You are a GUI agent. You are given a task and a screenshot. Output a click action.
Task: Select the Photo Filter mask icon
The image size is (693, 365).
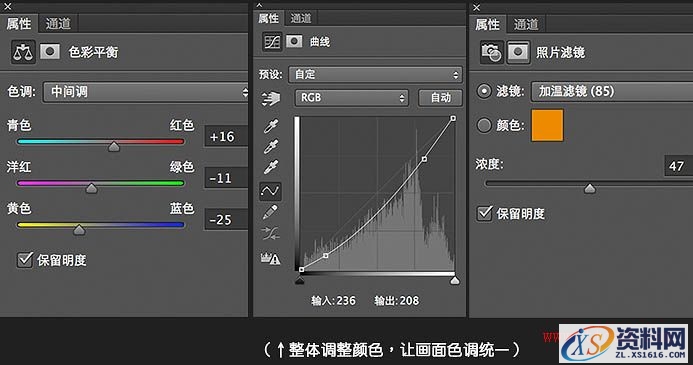point(518,53)
